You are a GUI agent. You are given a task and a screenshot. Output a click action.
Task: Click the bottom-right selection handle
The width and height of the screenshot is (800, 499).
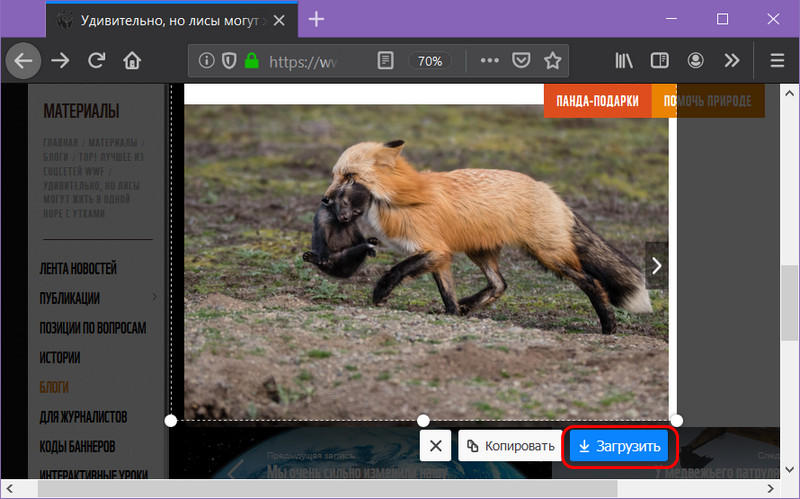pos(677,421)
